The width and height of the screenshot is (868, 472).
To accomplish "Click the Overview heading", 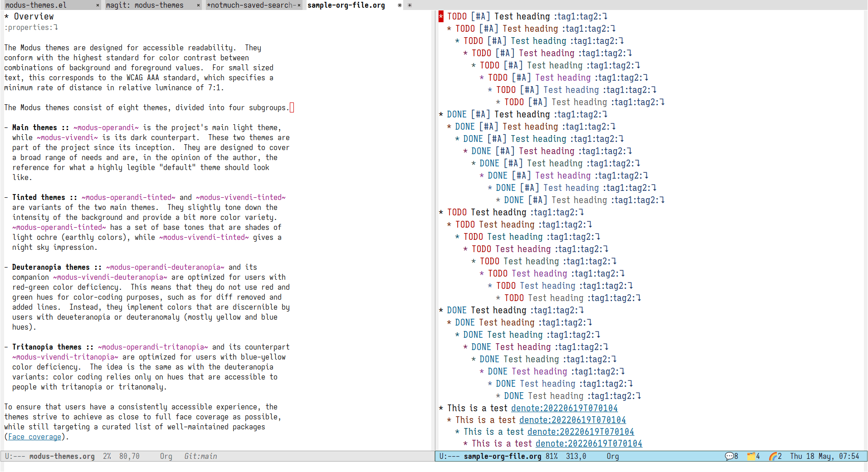I will tap(34, 16).
